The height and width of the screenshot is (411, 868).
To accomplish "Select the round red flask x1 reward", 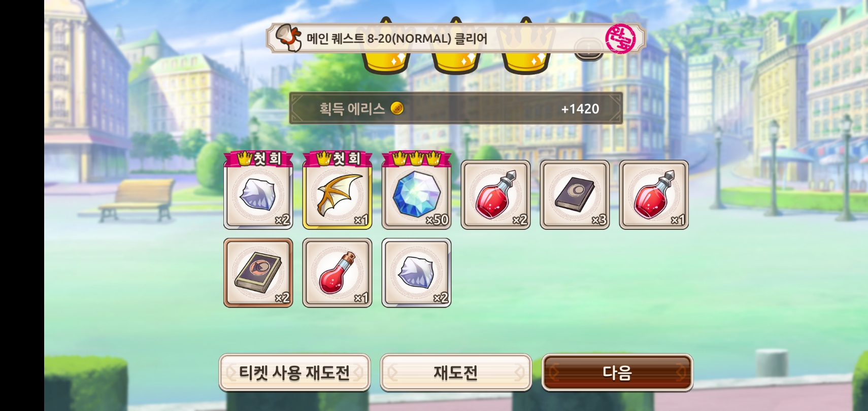I will click(x=338, y=273).
